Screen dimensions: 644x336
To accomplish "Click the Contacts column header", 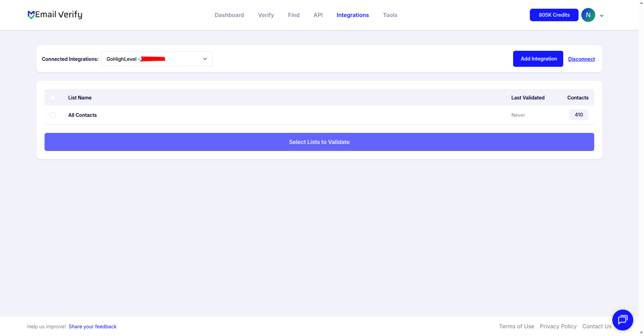I will click(x=578, y=98).
